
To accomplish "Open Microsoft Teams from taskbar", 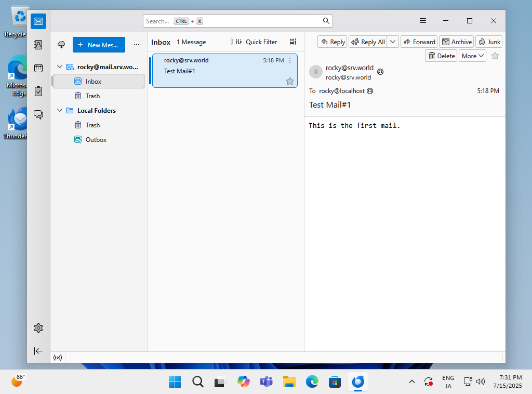I will coord(267,382).
